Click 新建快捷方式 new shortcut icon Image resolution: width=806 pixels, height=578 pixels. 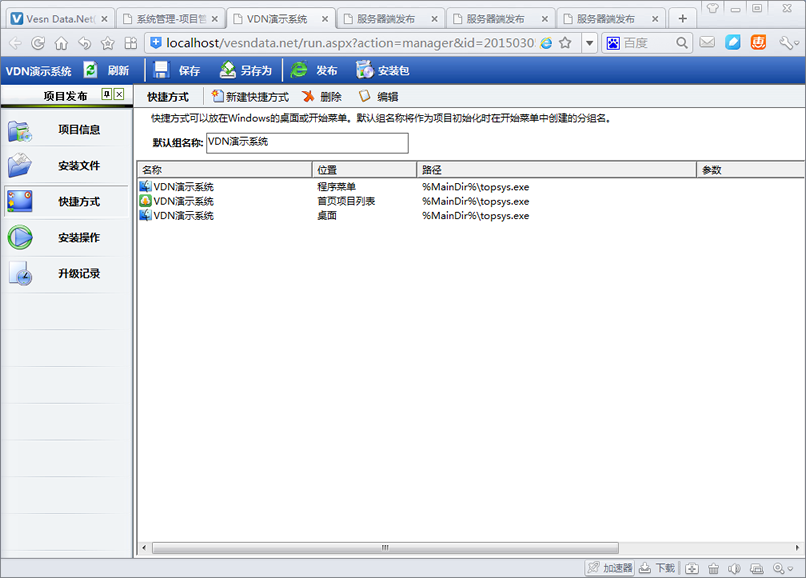217,96
